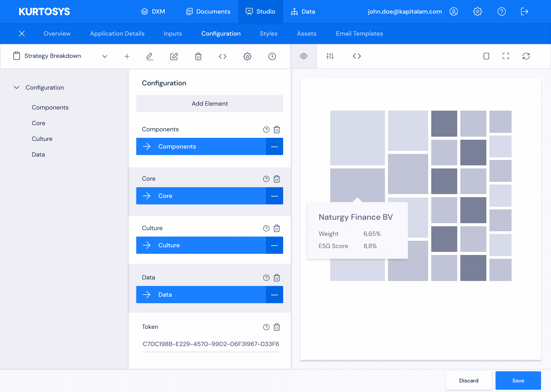Save the configuration

(x=518, y=381)
